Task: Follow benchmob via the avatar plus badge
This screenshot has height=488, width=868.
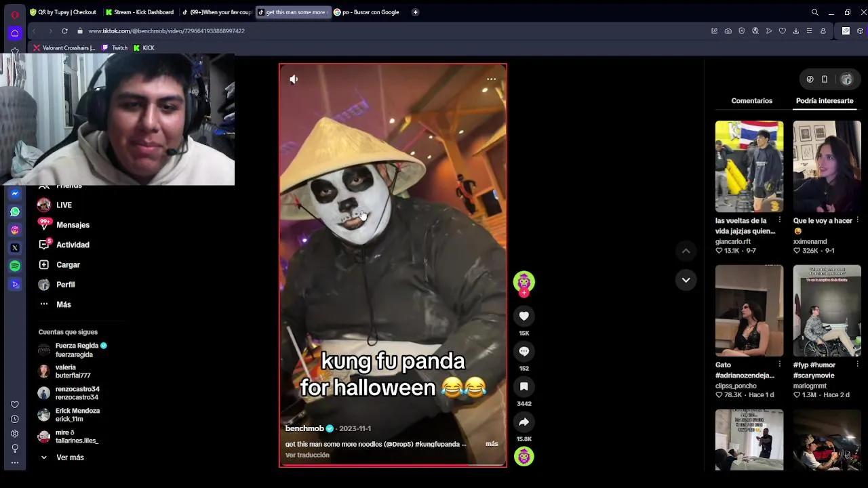Action: pos(524,293)
